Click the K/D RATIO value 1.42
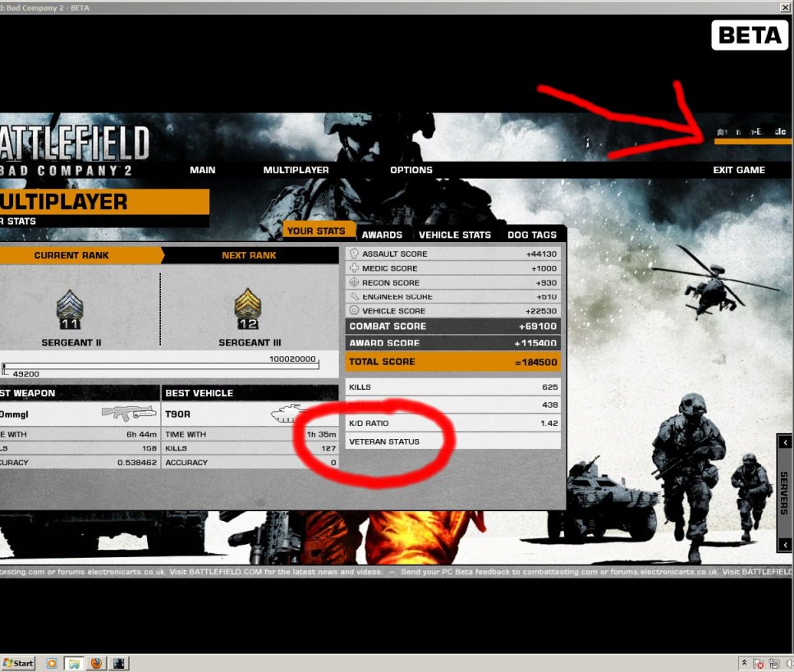The width and height of the screenshot is (794, 672). [549, 423]
